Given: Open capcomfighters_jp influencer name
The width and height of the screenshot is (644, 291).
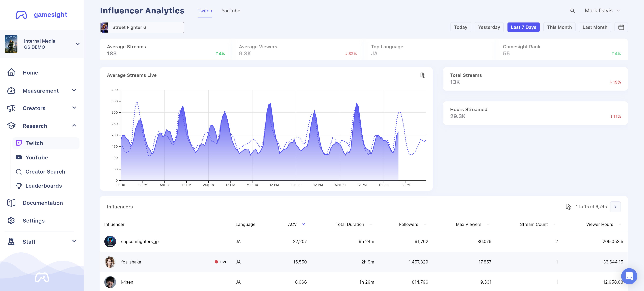Looking at the screenshot, I should pos(140,242).
